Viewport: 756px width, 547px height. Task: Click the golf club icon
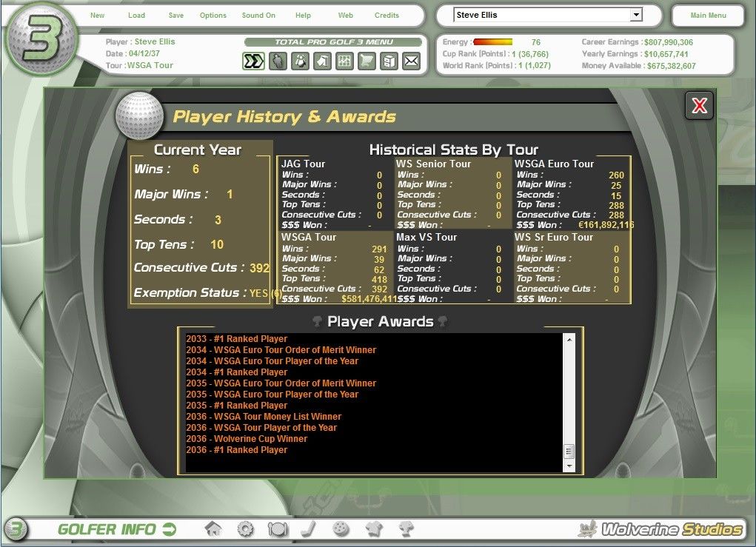[309, 529]
